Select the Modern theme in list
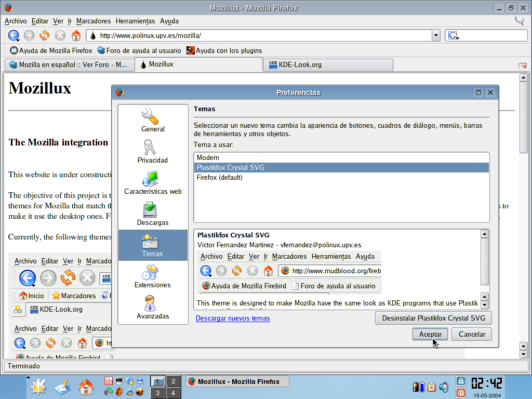 (x=341, y=157)
